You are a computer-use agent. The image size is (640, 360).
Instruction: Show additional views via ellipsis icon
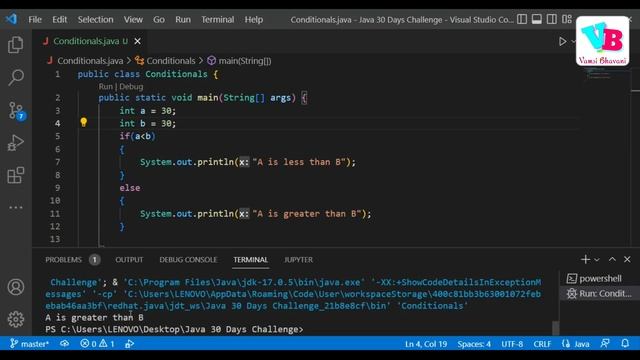pyautogui.click(x=16, y=207)
